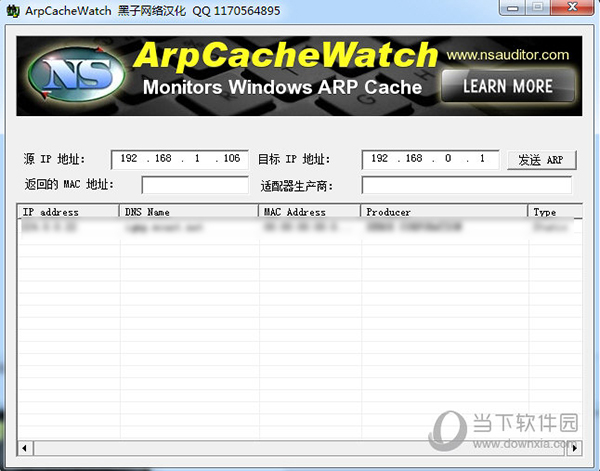This screenshot has width=600, height=471.
Task: Click the horizontal scrollbar right arrow
Action: click(574, 448)
